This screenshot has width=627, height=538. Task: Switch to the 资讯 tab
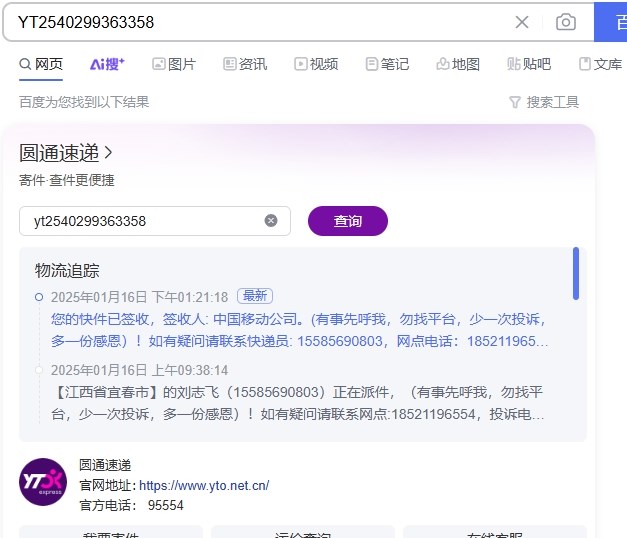coord(245,64)
